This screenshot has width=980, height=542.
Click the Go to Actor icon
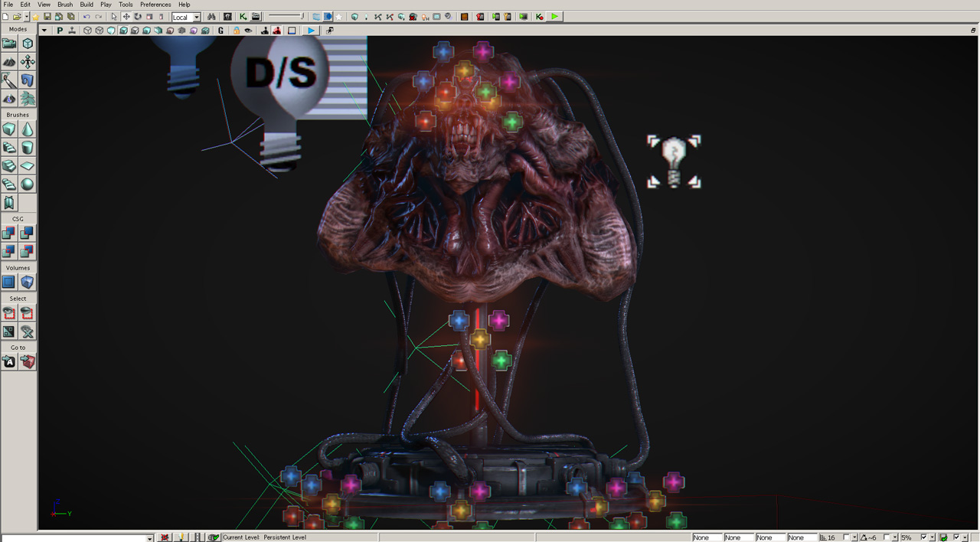point(9,362)
